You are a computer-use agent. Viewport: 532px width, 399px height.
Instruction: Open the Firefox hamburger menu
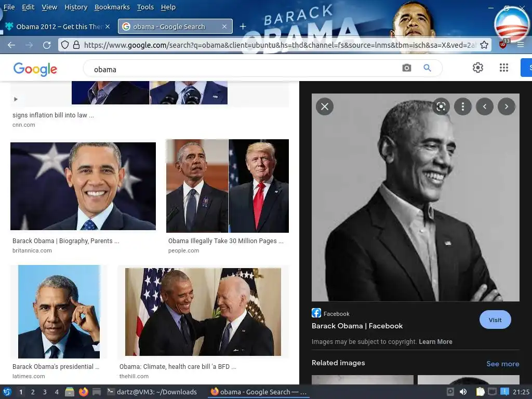pos(521,45)
